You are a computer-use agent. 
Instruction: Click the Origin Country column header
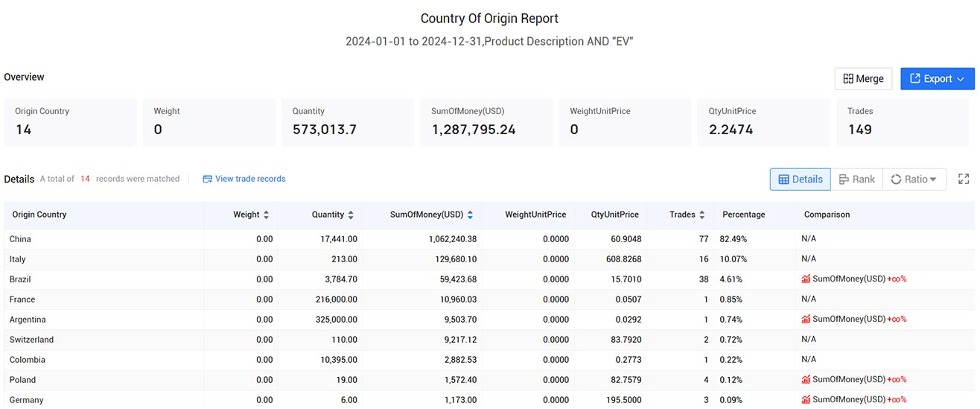click(39, 215)
